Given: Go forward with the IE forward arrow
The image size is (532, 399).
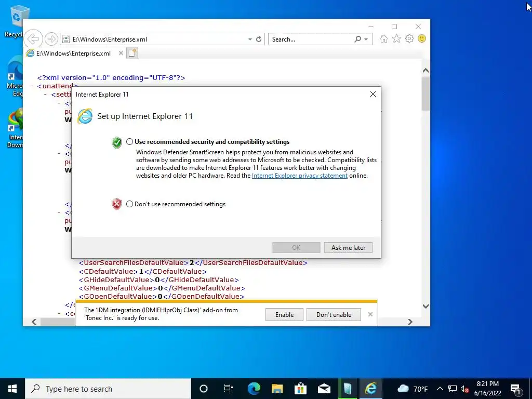Looking at the screenshot, I should pyautogui.click(x=51, y=39).
